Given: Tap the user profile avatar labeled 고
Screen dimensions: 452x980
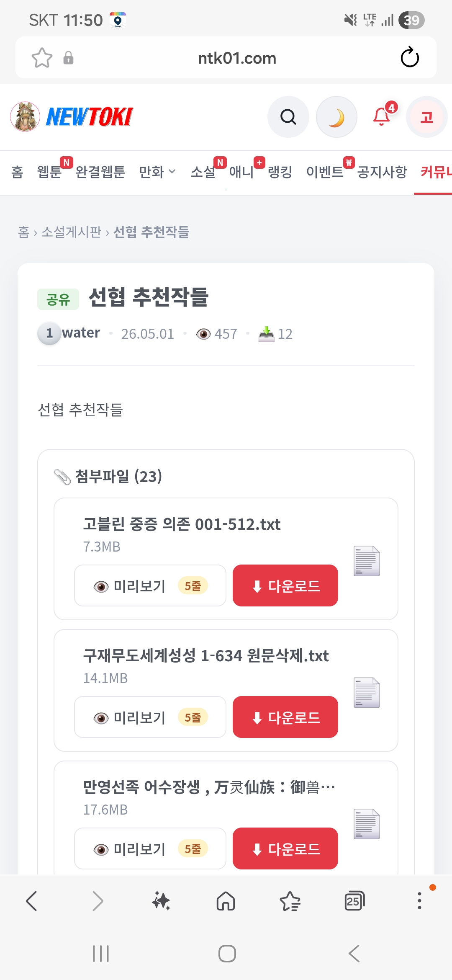Looking at the screenshot, I should pyautogui.click(x=426, y=117).
